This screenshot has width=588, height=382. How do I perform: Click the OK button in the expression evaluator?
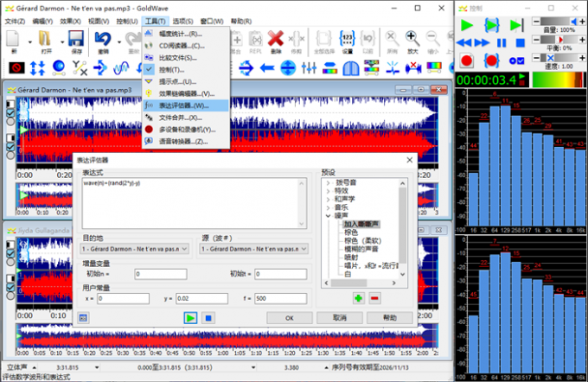pyautogui.click(x=289, y=318)
